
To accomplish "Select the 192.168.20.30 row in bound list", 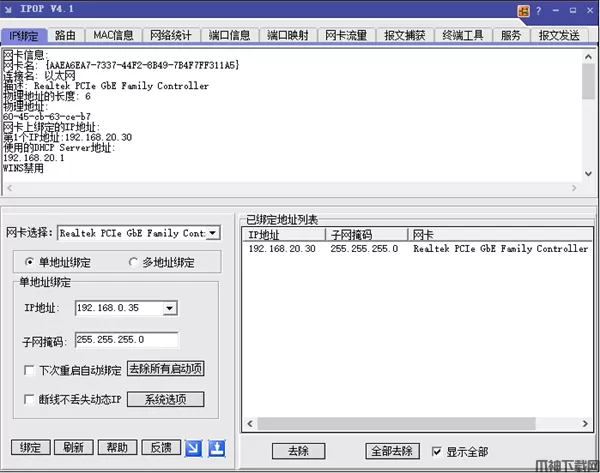I will (417, 249).
